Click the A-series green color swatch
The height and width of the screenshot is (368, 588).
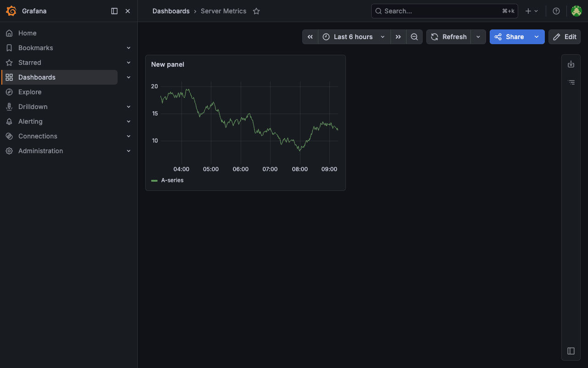154,181
